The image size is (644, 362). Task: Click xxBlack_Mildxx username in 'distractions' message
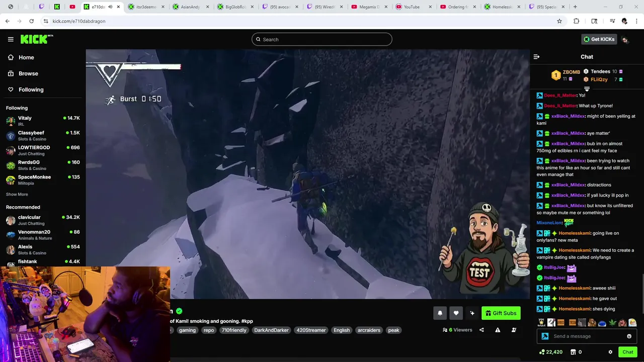568,185
